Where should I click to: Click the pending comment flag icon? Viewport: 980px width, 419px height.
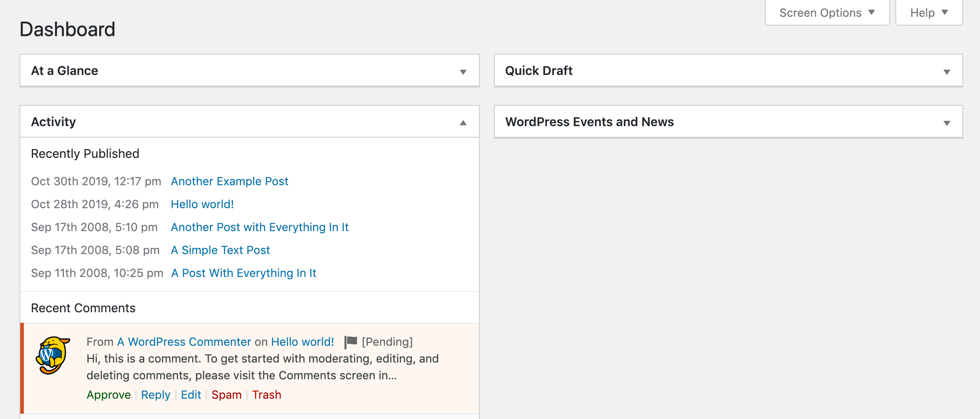[350, 341]
